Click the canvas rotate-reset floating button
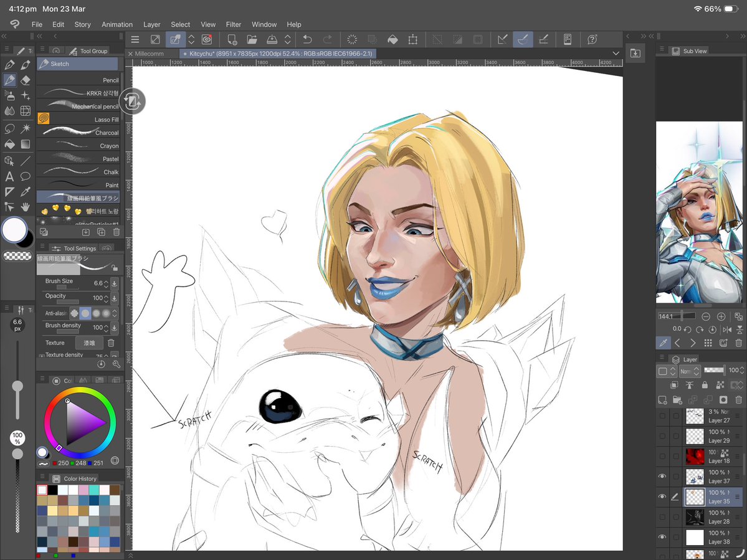Screen dimensions: 747x560 coord(133,102)
